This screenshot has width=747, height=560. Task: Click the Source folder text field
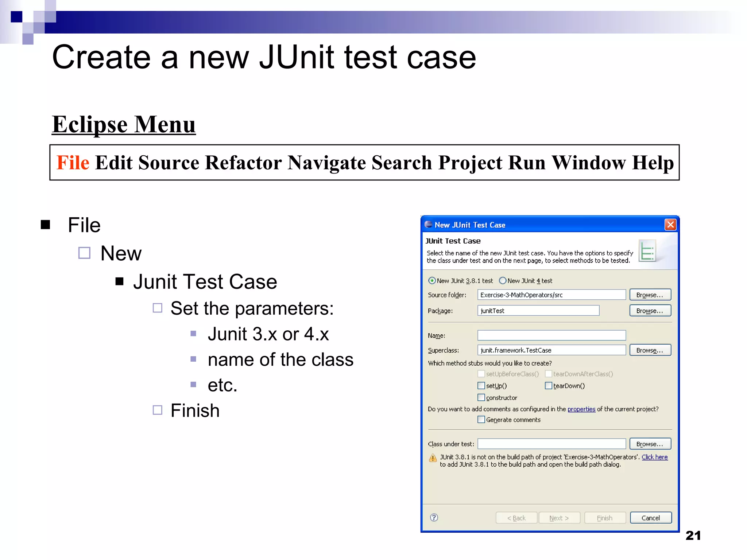pos(551,295)
